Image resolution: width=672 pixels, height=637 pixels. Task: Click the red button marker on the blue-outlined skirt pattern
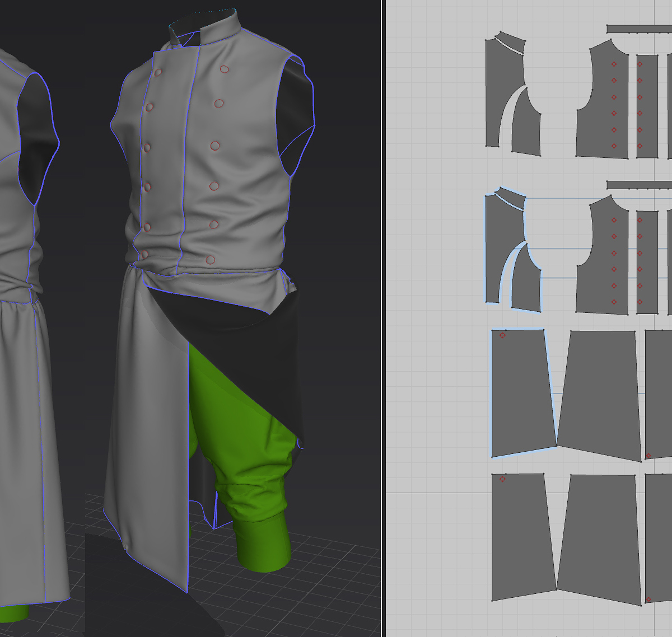click(x=502, y=335)
